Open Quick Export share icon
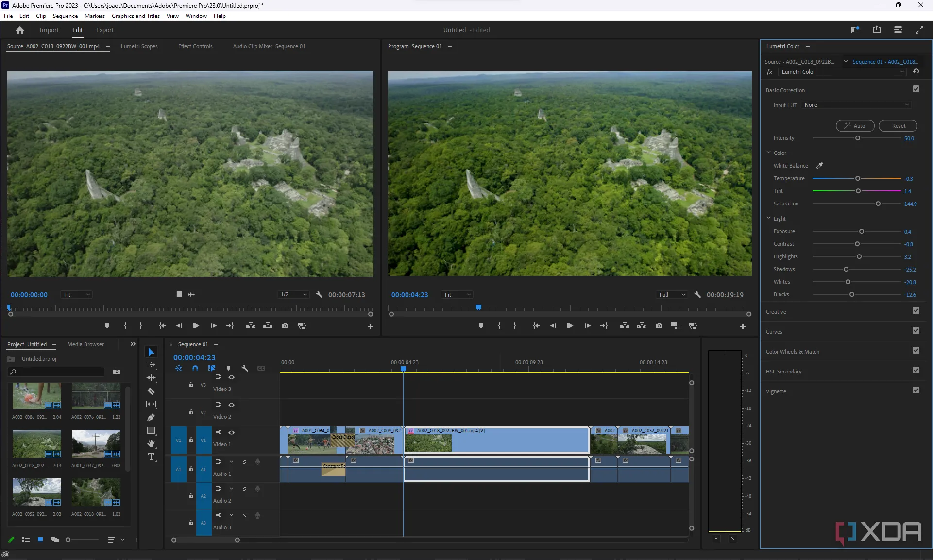 point(877,30)
